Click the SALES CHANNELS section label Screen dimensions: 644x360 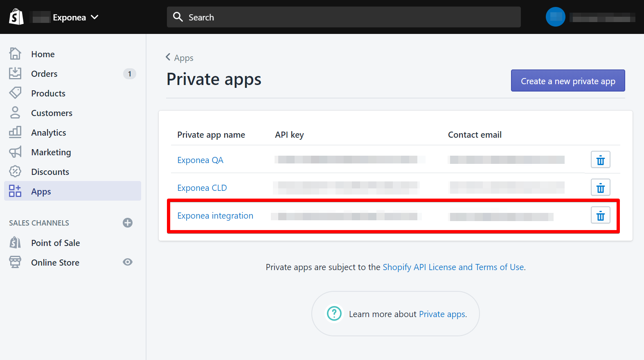tap(39, 223)
